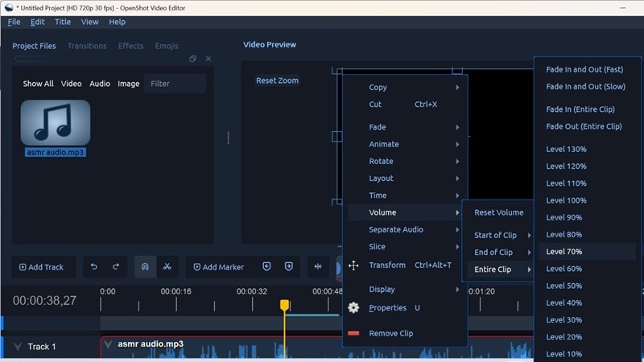644x362 pixels.
Task: Open the Edit menu
Action: (37, 22)
